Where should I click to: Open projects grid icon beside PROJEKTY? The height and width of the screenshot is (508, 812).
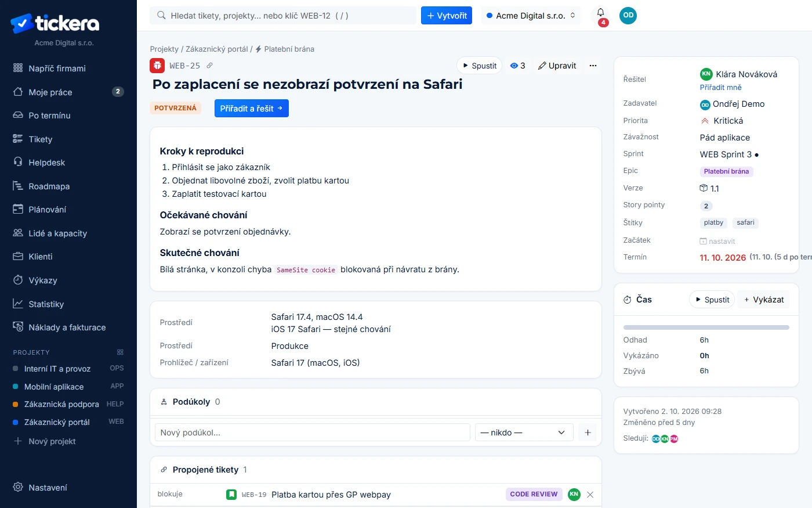(120, 352)
